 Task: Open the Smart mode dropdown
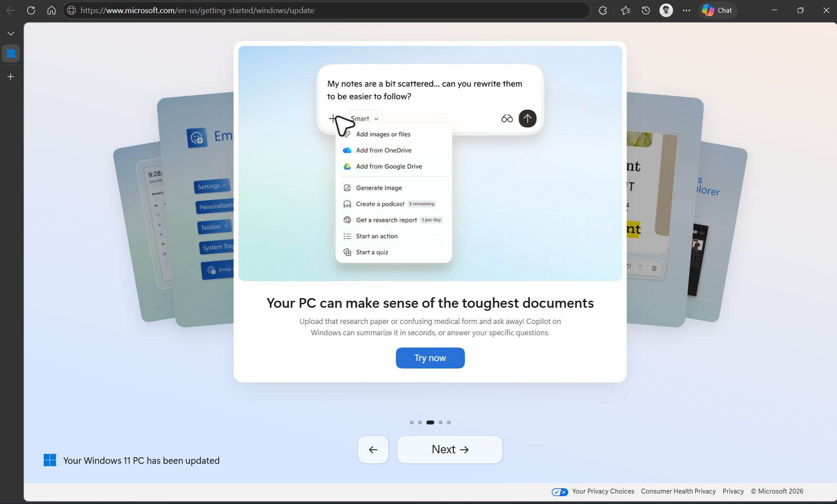coord(363,118)
